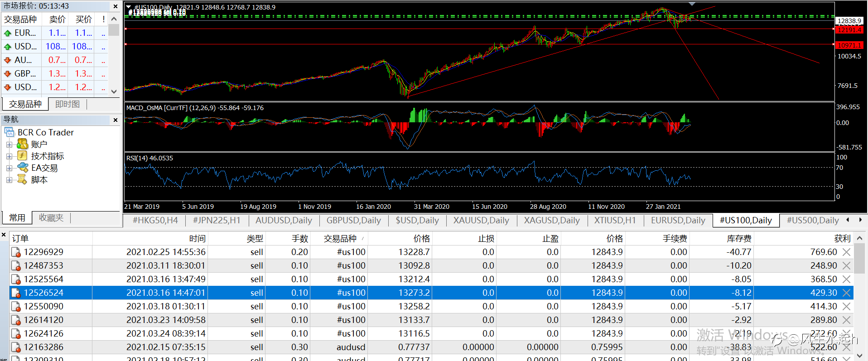Click the Accounts (账户) folder icon
The width and height of the screenshot is (868, 361).
(22, 144)
